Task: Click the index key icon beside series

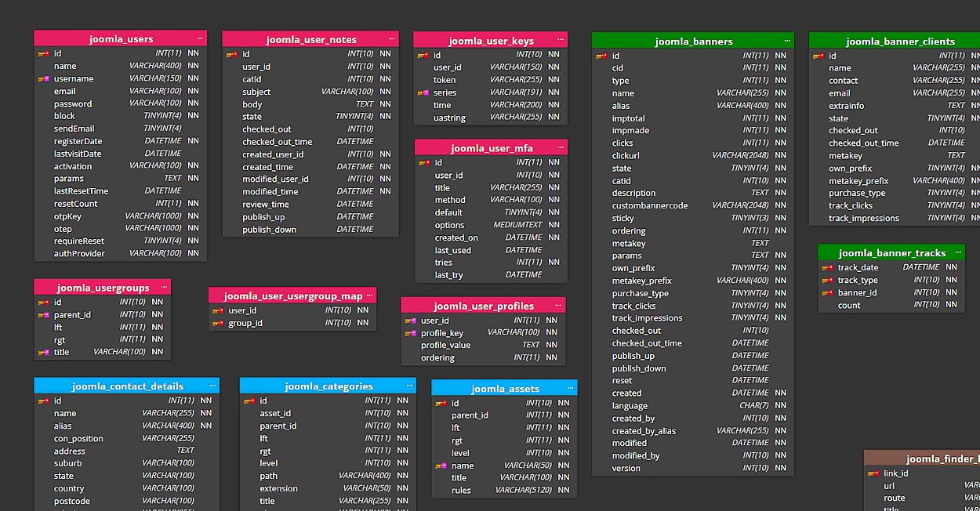Action: [x=423, y=93]
